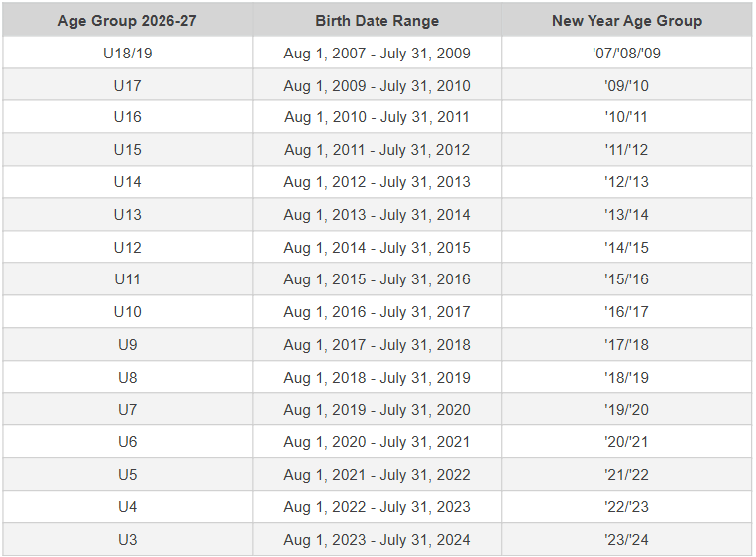Image resolution: width=756 pixels, height=557 pixels.
Task: Select the U18/19 age group cell
Action: click(127, 53)
